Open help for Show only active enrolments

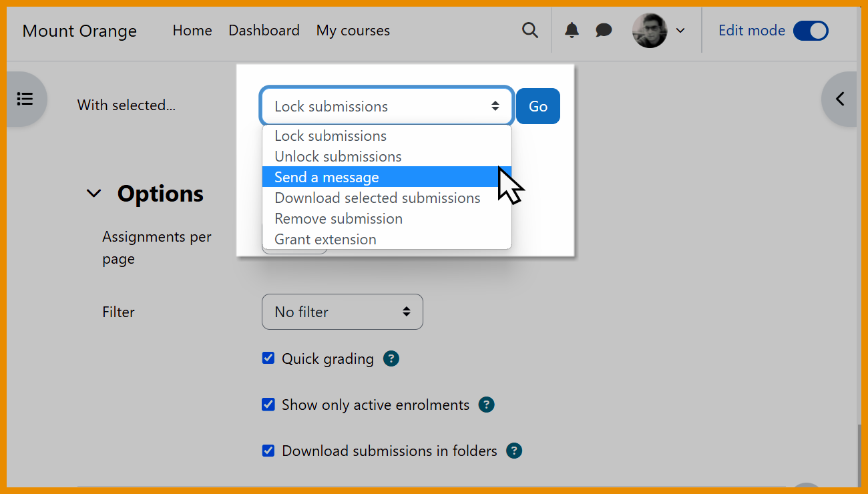pos(486,405)
